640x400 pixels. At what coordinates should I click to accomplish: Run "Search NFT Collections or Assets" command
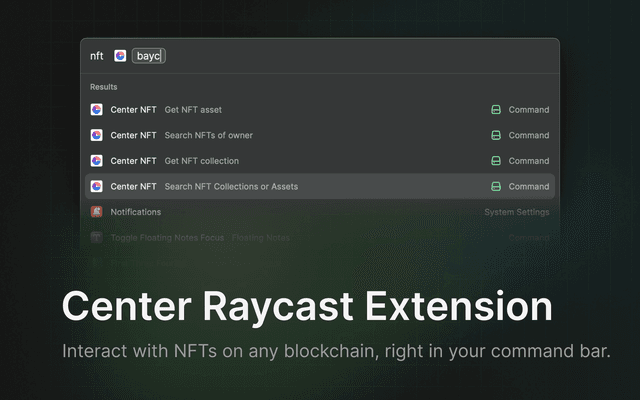coord(231,186)
